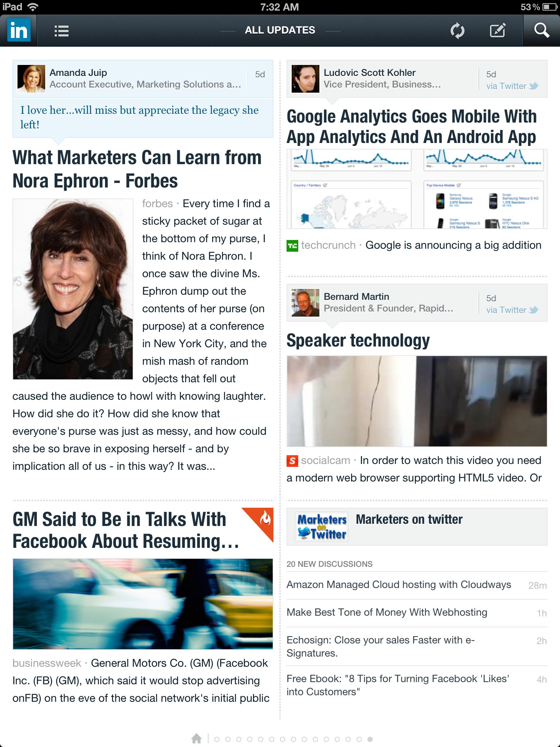Open Amanda Juip's profile photo
560x747 pixels.
tap(31, 79)
